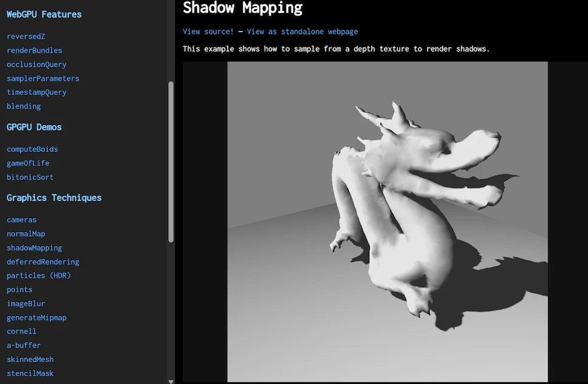Open the timestampQuery sample

click(36, 92)
